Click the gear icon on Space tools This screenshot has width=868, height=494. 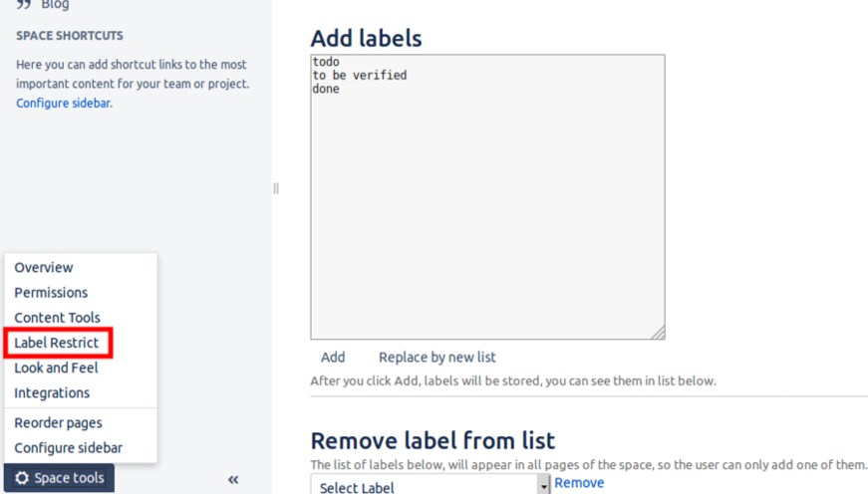click(22, 478)
